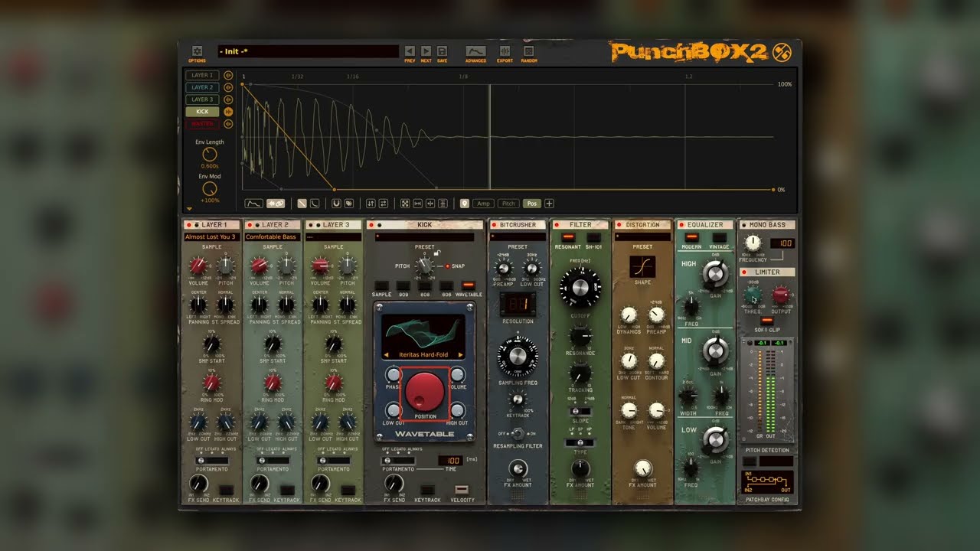Viewport: 980px width, 551px height.
Task: Toggle the Bitcrusher power LED
Action: pos(495,225)
